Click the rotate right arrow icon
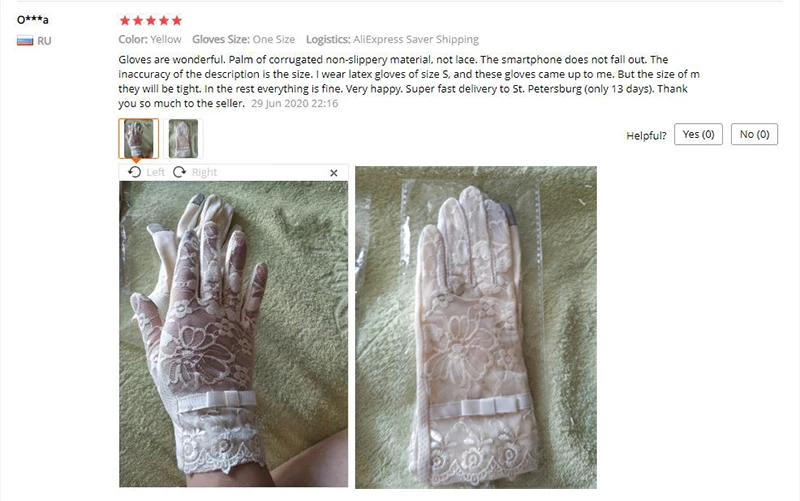The height and width of the screenshot is (501, 800). pyautogui.click(x=180, y=172)
